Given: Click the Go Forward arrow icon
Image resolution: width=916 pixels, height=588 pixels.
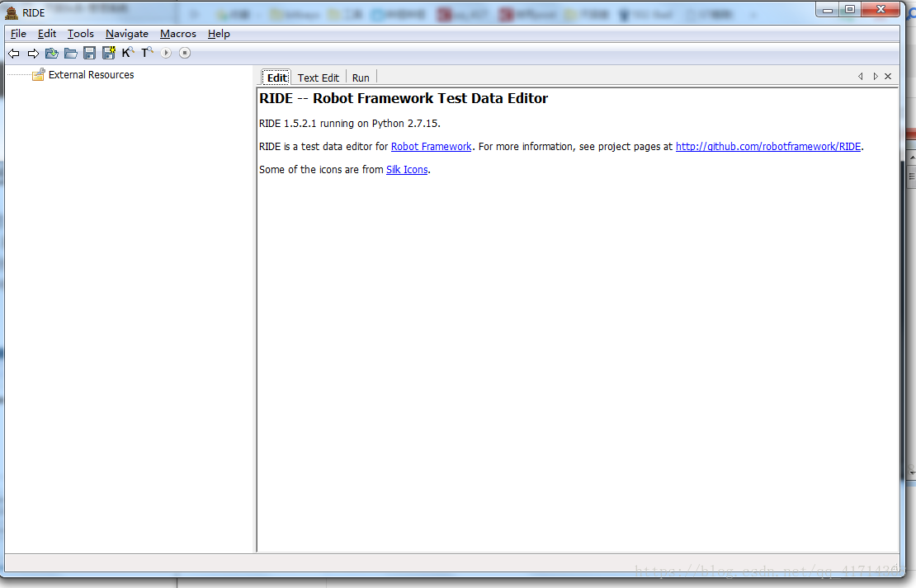Looking at the screenshot, I should pos(33,53).
